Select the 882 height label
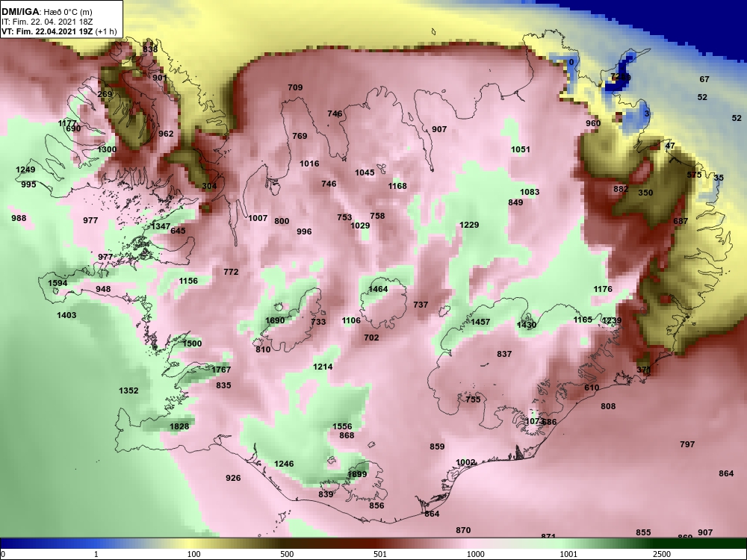747x560 pixels. coord(620,189)
